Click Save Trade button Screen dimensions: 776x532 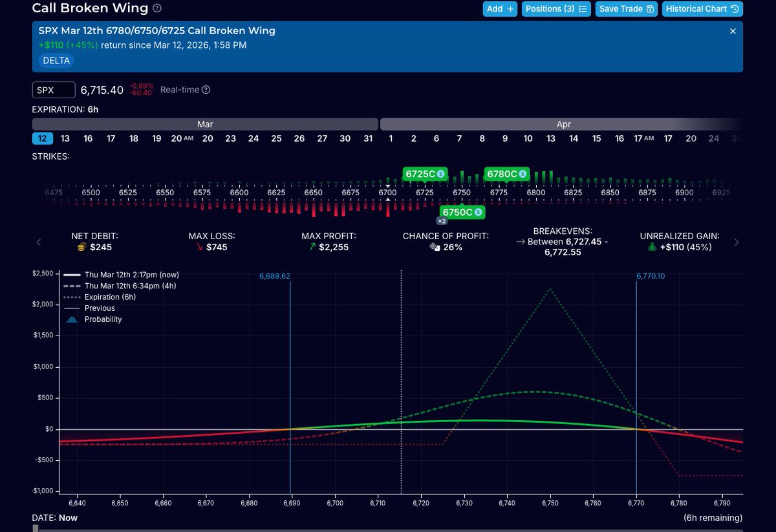point(626,9)
